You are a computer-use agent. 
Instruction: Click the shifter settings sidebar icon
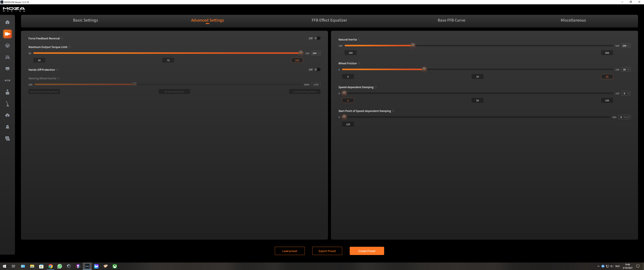[7, 92]
